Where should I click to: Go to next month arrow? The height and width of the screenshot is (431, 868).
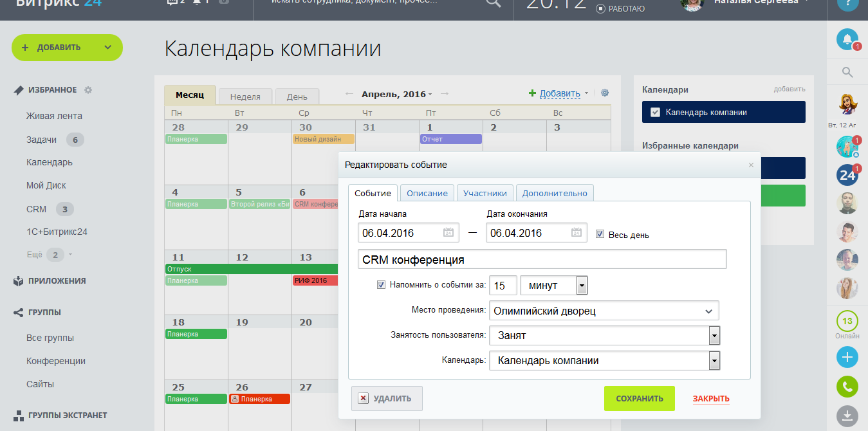tap(445, 94)
